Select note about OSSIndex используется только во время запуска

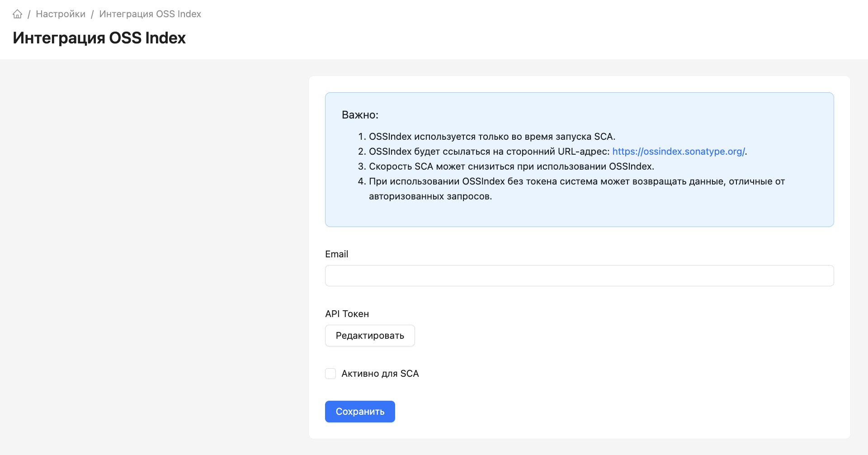pyautogui.click(x=492, y=137)
